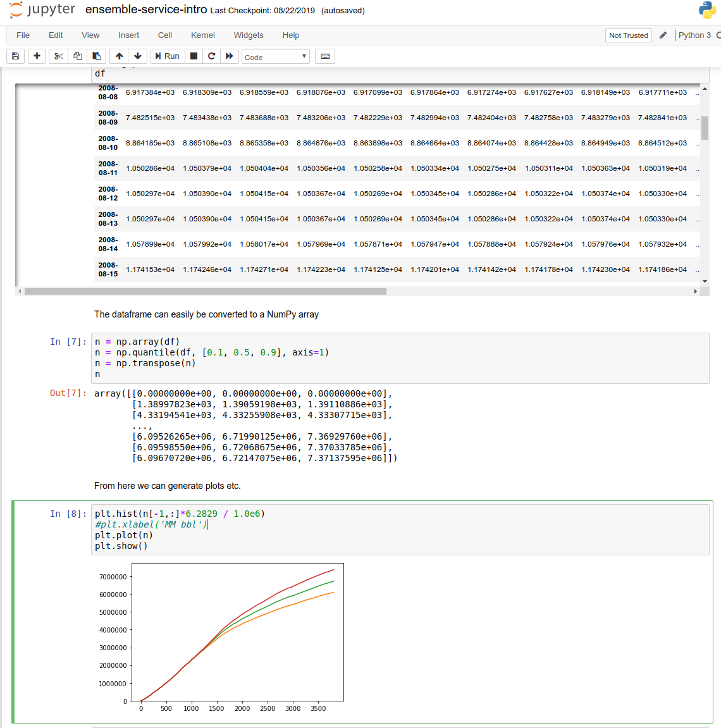
Task: Insert a cell below with plus icon
Action: [37, 56]
